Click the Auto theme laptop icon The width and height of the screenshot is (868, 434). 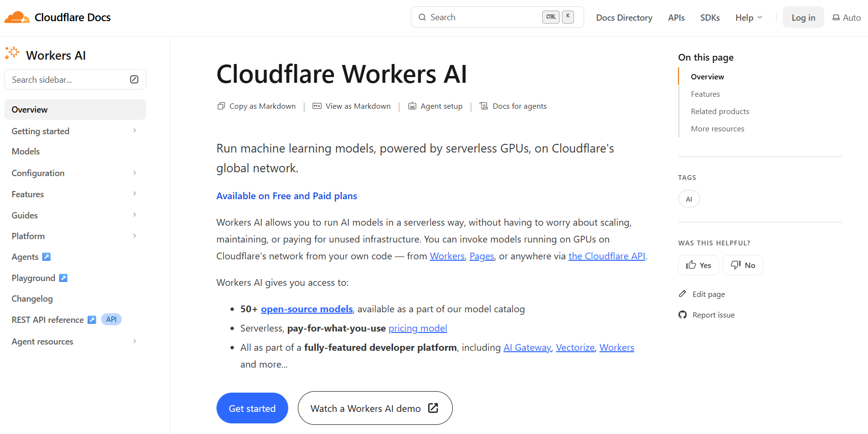click(836, 17)
